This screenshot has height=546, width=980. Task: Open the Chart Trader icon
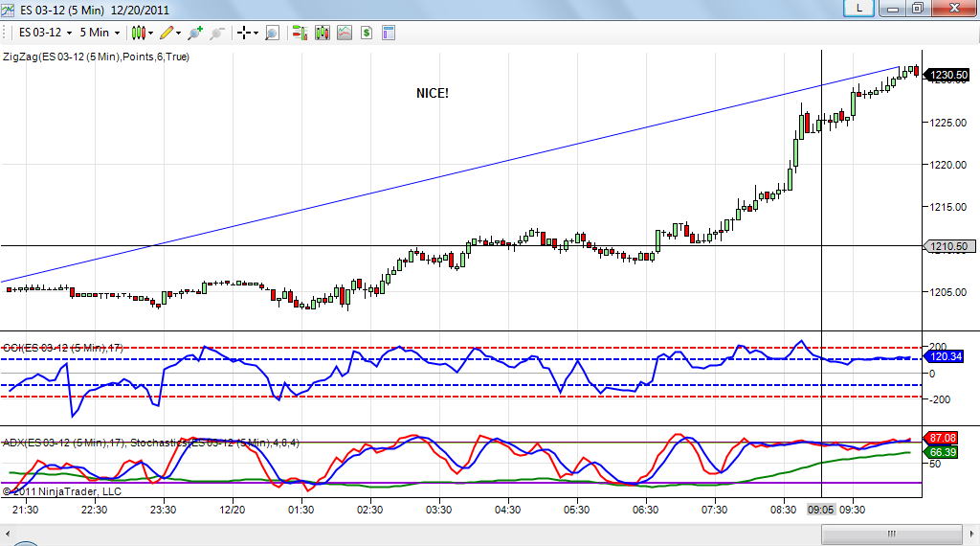point(300,33)
